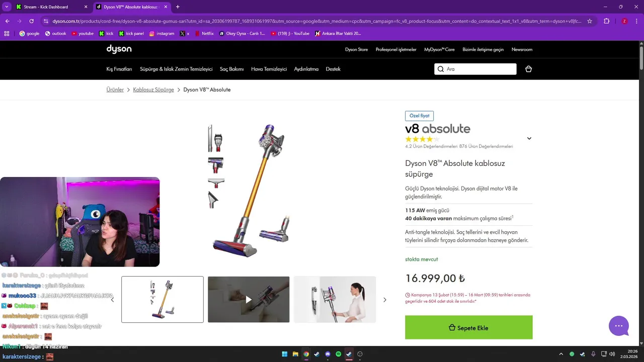The height and width of the screenshot is (362, 644).
Task: Open the Chrome three-dot menu
Action: 636,21
